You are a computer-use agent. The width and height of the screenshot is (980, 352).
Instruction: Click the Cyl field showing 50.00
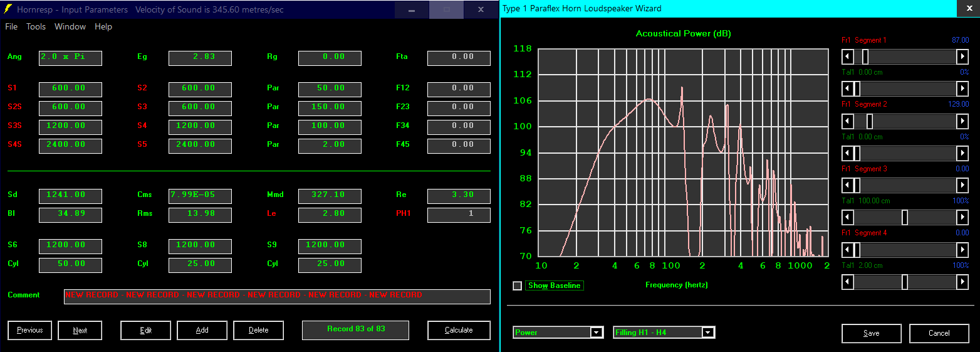(x=70, y=265)
